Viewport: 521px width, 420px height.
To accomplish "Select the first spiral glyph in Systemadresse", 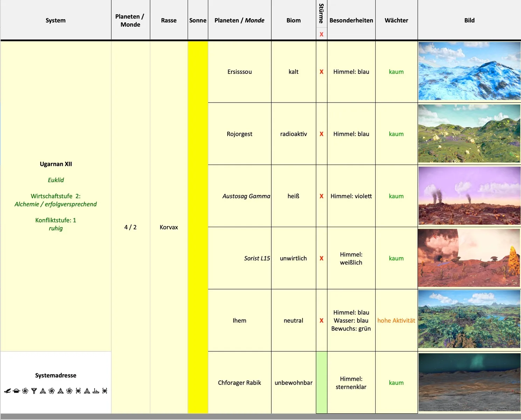I will (x=25, y=391).
